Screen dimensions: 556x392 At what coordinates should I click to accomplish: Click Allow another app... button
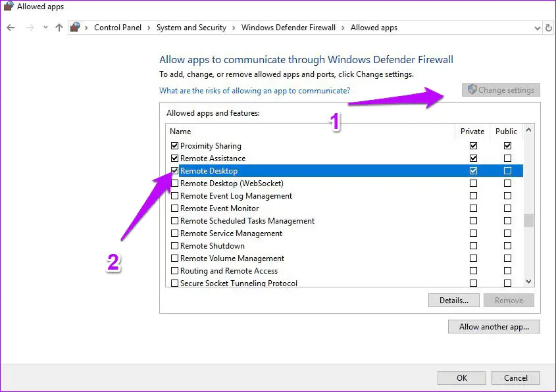click(x=494, y=326)
